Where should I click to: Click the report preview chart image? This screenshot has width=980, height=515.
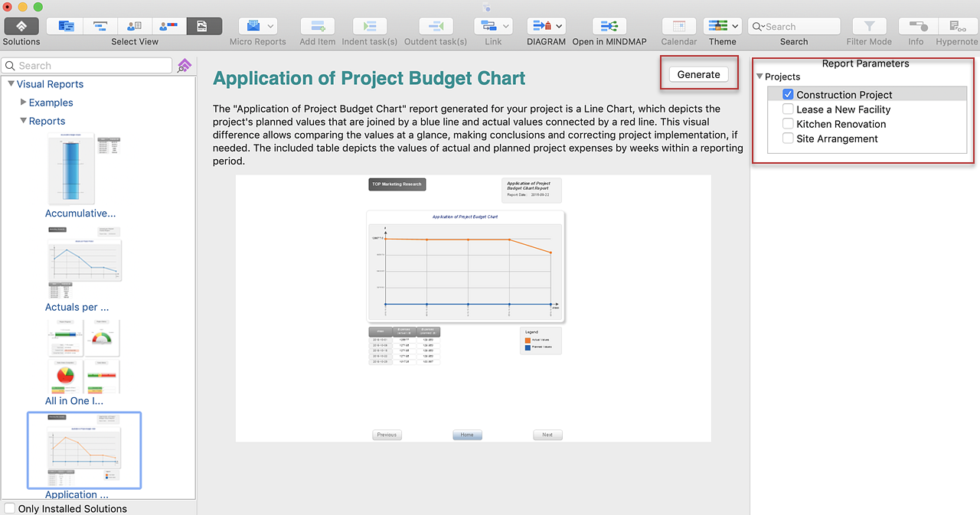[473, 308]
